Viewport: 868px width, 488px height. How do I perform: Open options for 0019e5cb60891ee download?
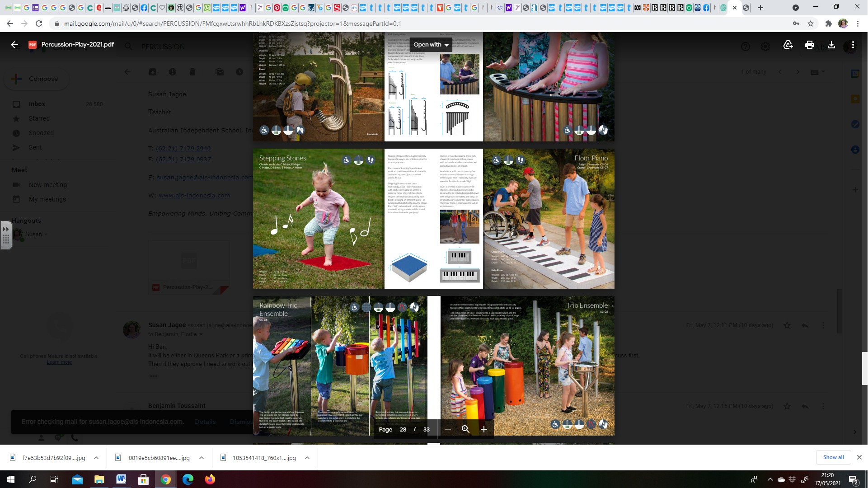tap(202, 458)
